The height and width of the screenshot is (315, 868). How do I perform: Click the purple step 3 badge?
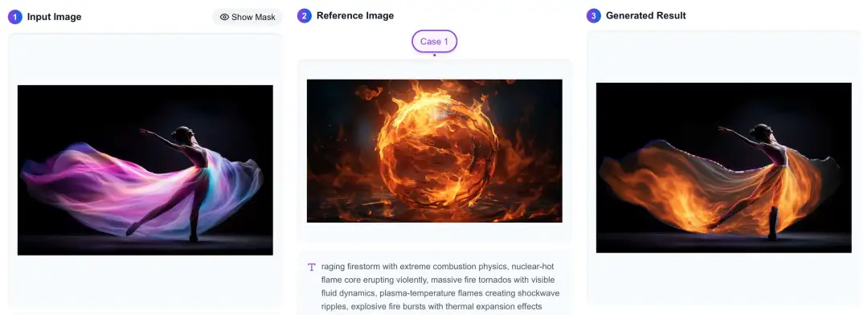pyautogui.click(x=594, y=15)
